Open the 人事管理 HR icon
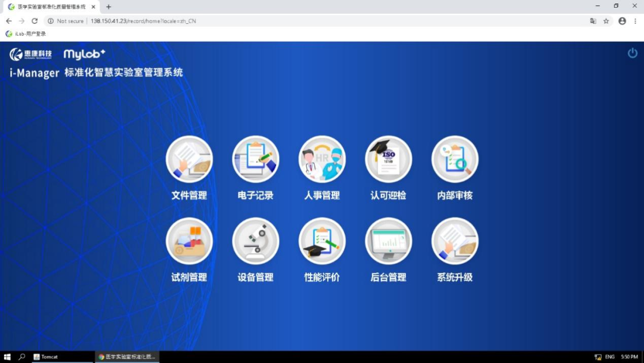The width and height of the screenshot is (644, 363). pyautogui.click(x=322, y=159)
